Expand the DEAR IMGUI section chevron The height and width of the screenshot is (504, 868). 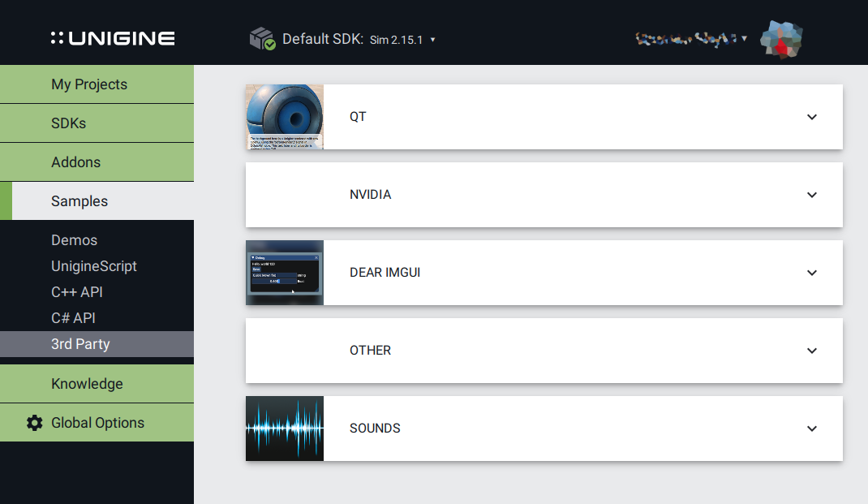pyautogui.click(x=812, y=273)
